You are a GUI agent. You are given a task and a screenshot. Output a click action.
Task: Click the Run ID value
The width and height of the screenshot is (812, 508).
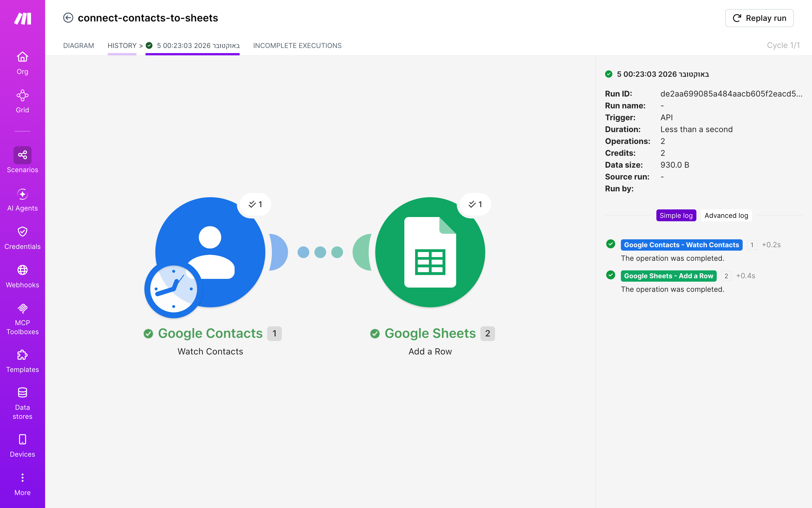(x=731, y=94)
